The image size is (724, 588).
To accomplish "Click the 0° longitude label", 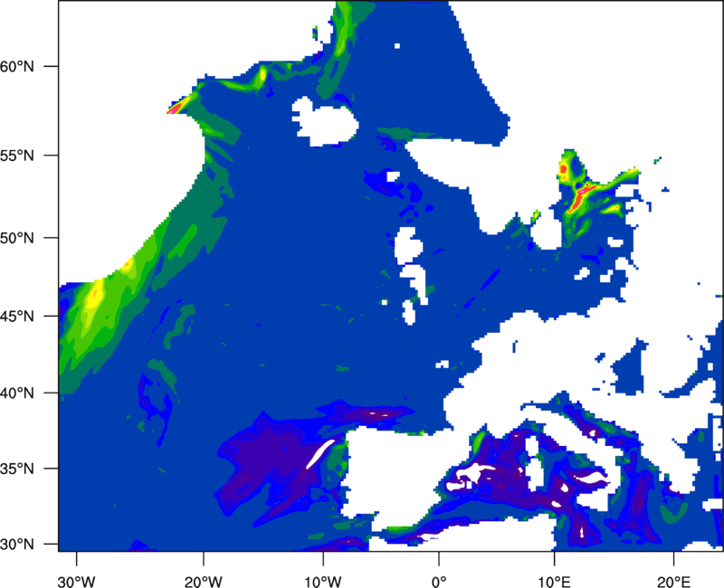I will tap(439, 582).
